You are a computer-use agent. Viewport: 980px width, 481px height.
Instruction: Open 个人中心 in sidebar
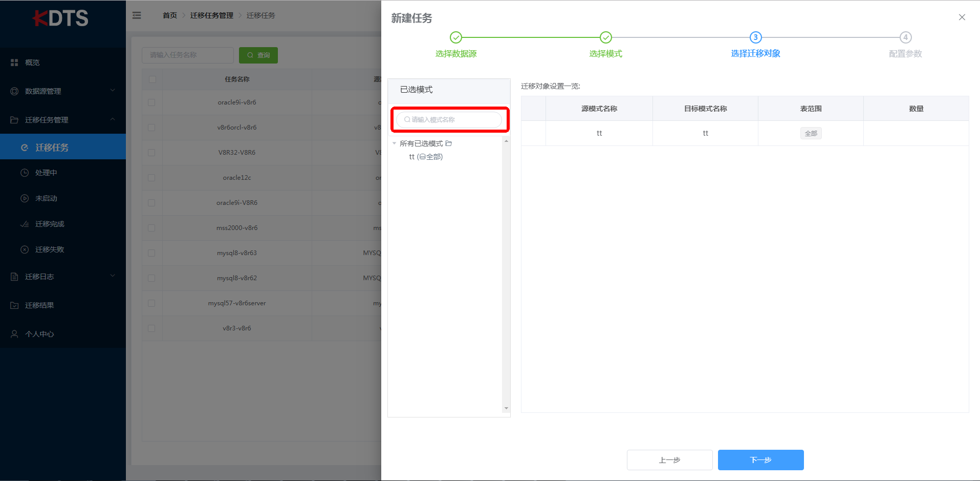coord(63,334)
